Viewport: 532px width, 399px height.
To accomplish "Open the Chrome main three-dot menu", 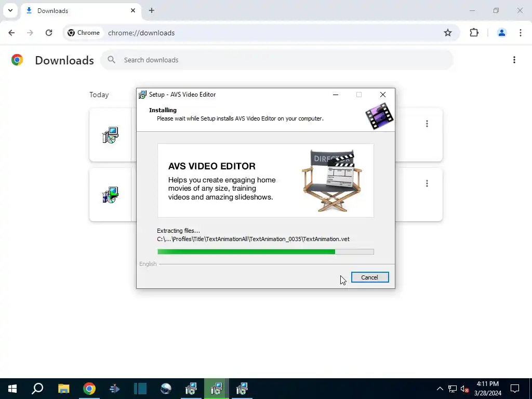I will tap(521, 33).
